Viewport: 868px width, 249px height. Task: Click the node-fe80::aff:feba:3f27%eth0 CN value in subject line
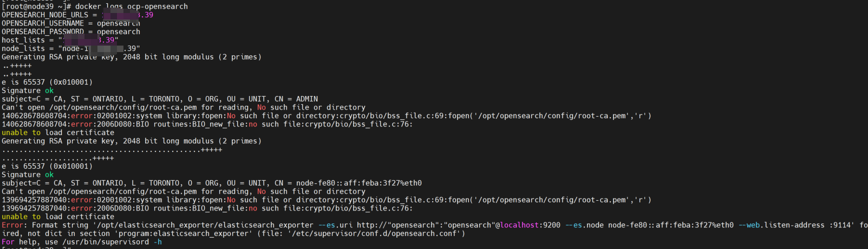[358, 183]
